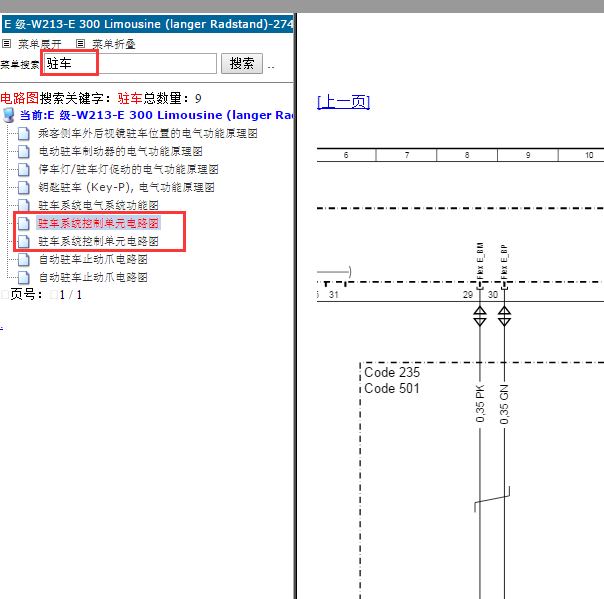This screenshot has height=599, width=604.
Task: Click the computer icon beside 当前:E 级-W213
Action: (8, 115)
